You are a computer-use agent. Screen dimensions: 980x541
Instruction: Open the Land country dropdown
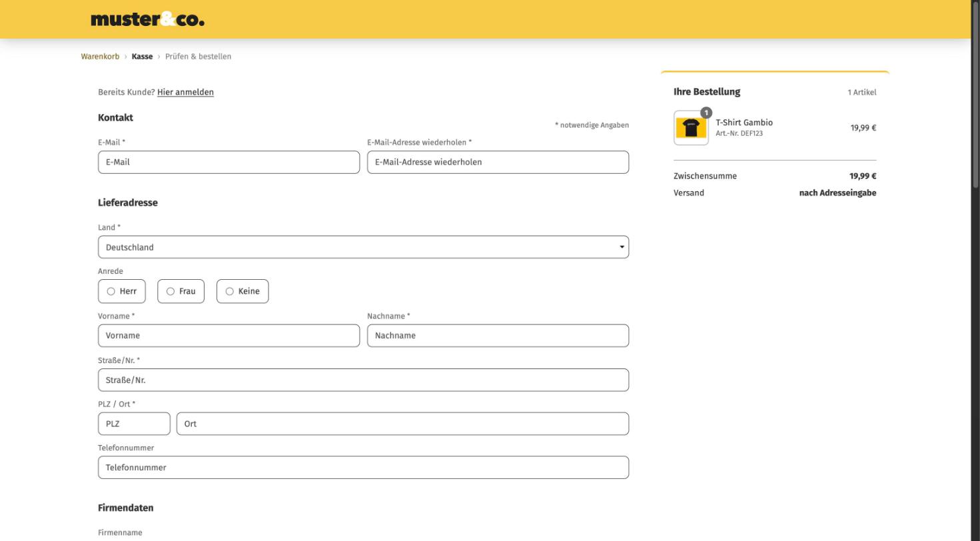coord(363,247)
